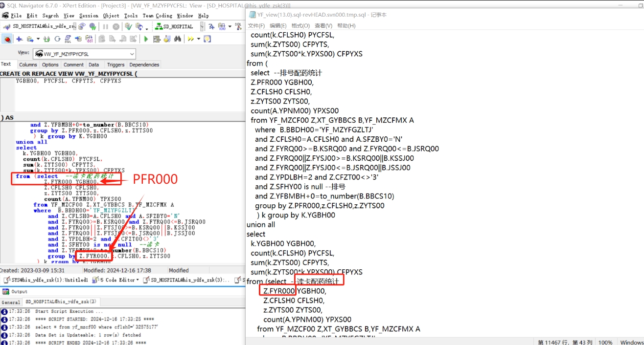
Task: Switch to the Columns tab
Action: coord(28,65)
